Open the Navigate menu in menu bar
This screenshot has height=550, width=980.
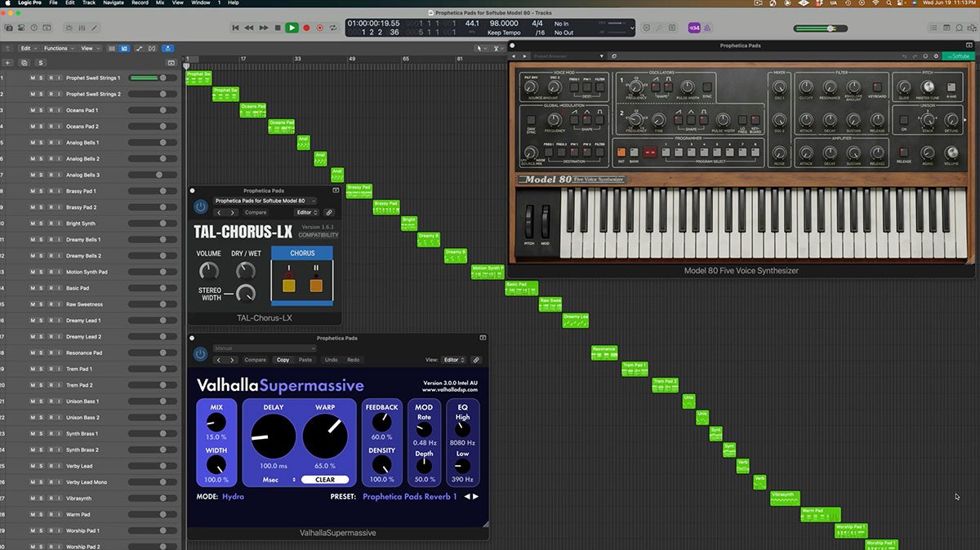114,3
